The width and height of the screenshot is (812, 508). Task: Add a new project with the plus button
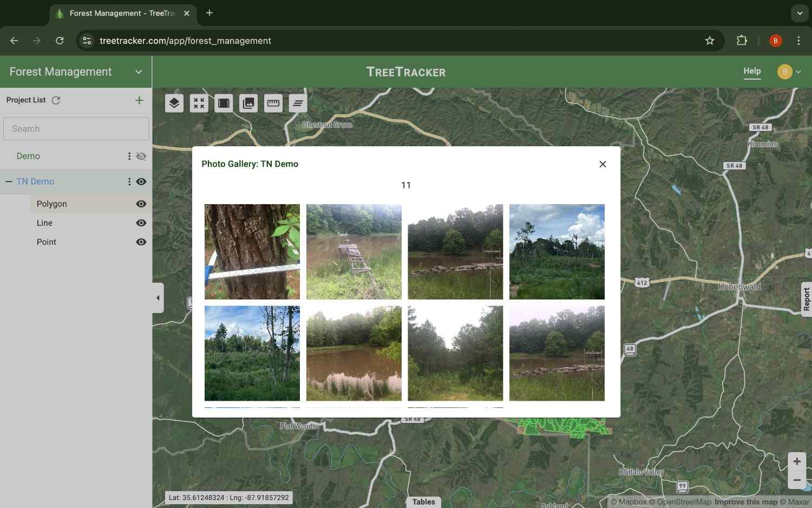click(x=139, y=100)
